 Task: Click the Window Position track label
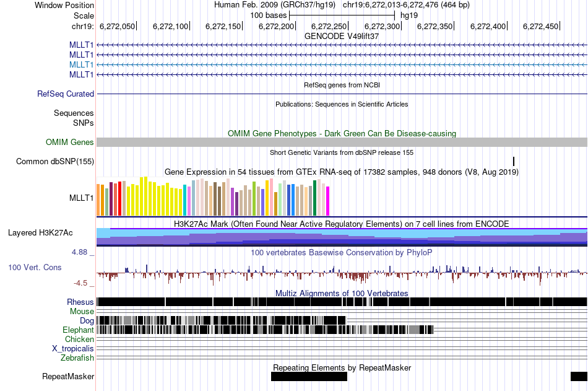64,5
